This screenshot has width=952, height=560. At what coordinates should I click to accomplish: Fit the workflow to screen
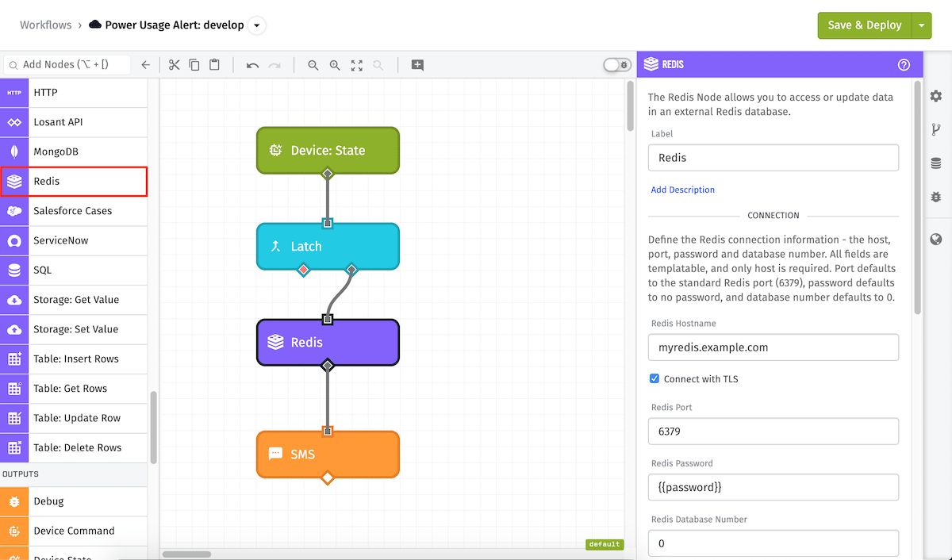pyautogui.click(x=357, y=65)
